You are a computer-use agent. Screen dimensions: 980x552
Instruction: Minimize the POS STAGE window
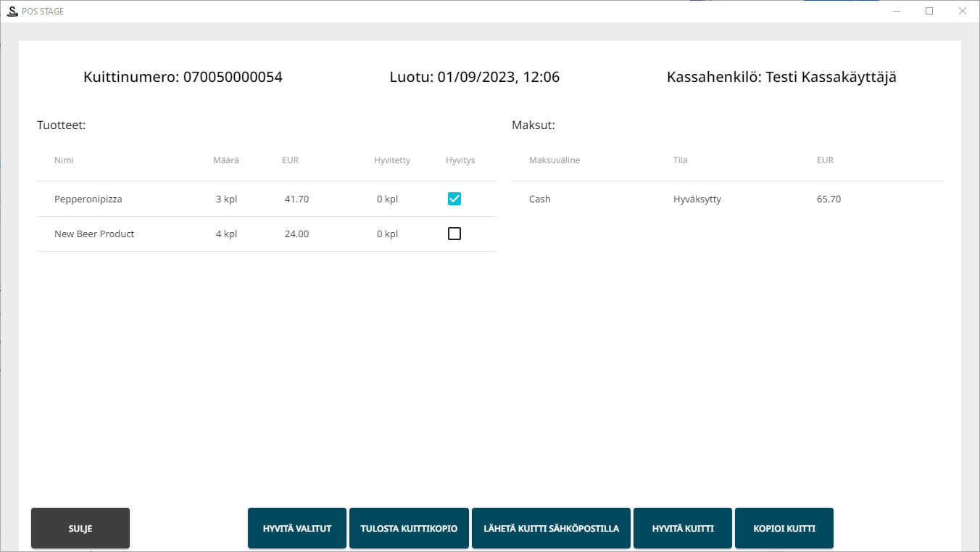coord(897,11)
